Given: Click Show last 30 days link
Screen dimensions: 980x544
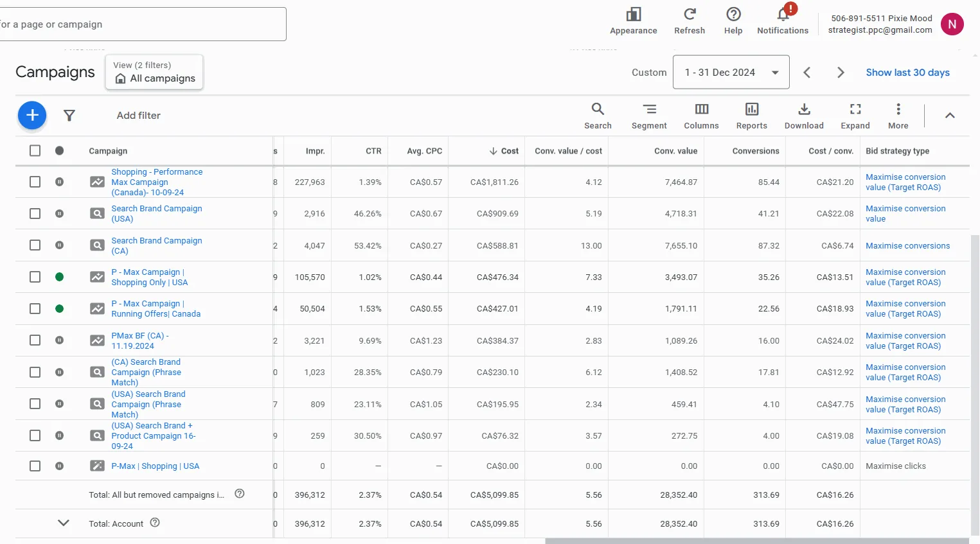Looking at the screenshot, I should 907,73.
